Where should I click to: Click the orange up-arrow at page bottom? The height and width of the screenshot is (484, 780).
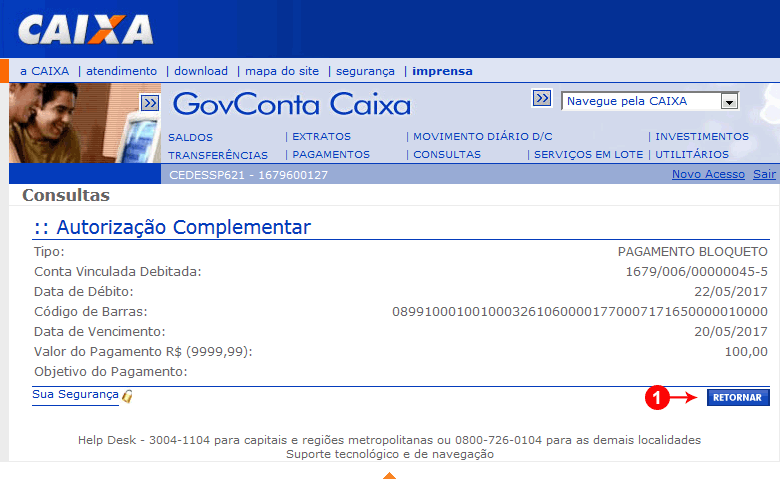tap(390, 476)
